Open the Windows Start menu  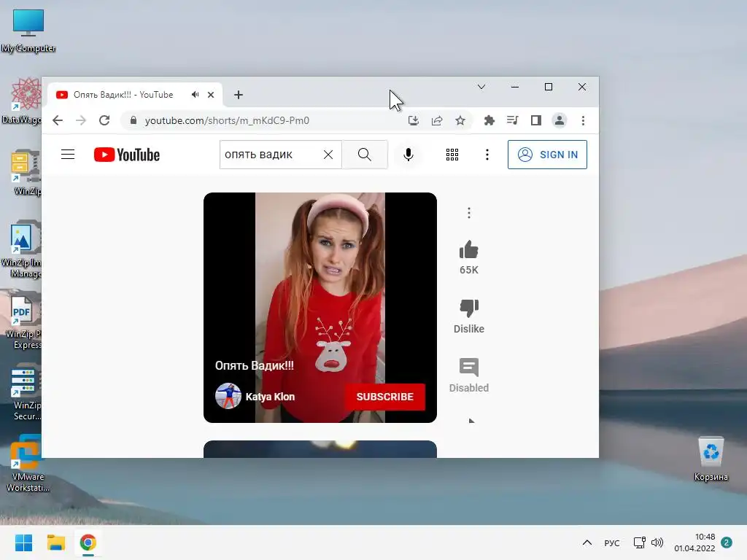click(x=24, y=542)
